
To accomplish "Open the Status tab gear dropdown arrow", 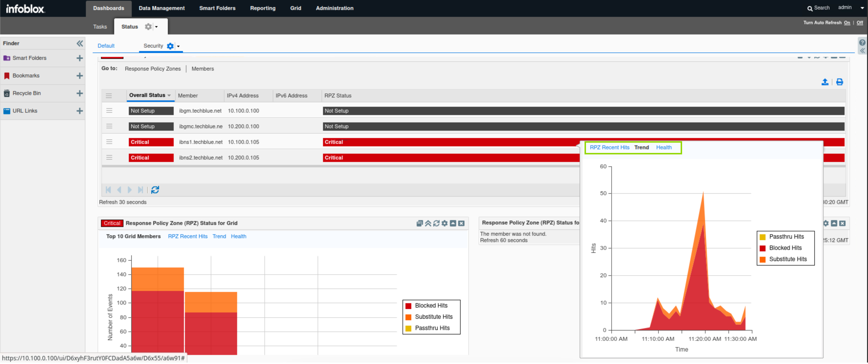I will [156, 27].
